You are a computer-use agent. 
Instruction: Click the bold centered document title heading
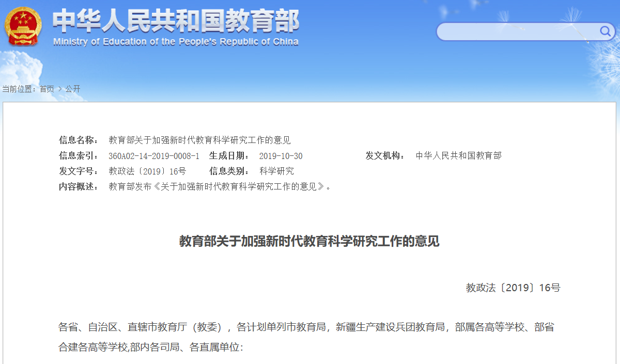pyautogui.click(x=309, y=241)
